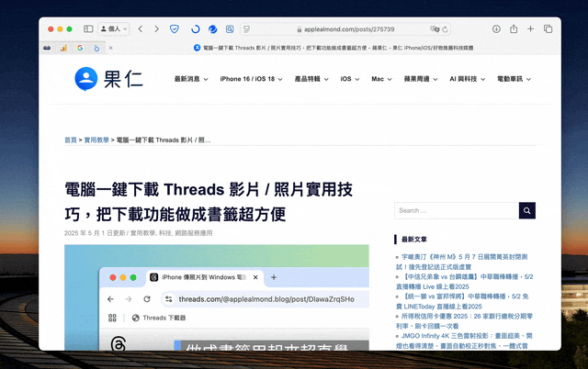Viewport: 588px width, 369px height.
Task: Expand the iPhone 16 / iOS 18 menu
Action: pos(251,79)
